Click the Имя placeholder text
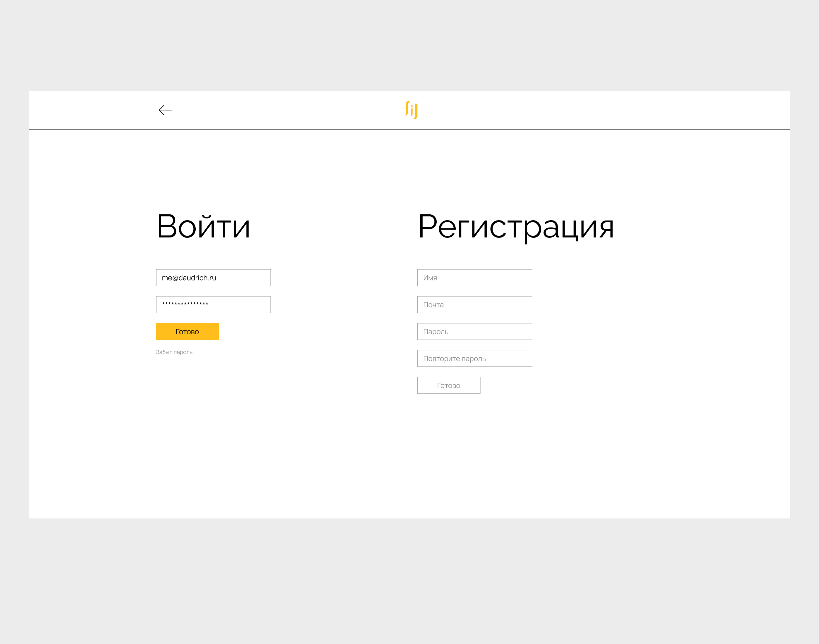The width and height of the screenshot is (819, 644). coord(430,278)
